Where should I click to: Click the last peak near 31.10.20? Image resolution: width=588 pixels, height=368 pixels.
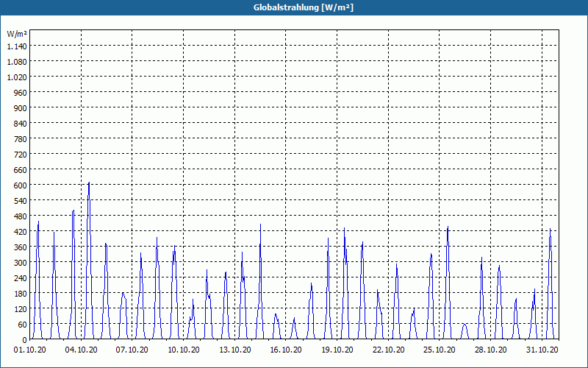[550, 229]
